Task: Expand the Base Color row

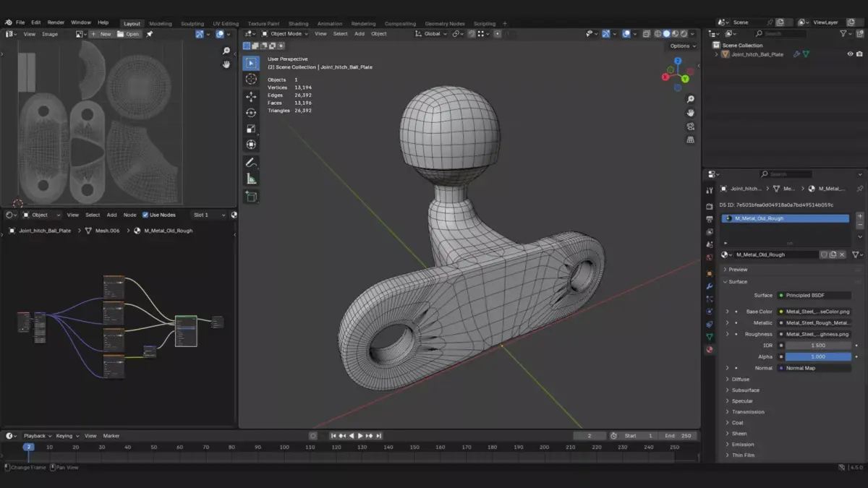Action: click(727, 312)
